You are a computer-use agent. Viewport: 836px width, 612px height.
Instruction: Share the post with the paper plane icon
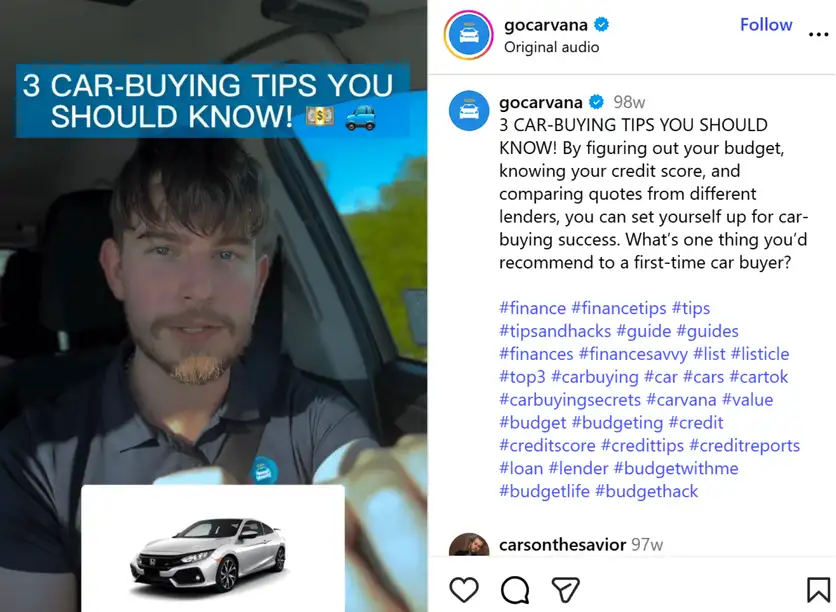(x=565, y=590)
